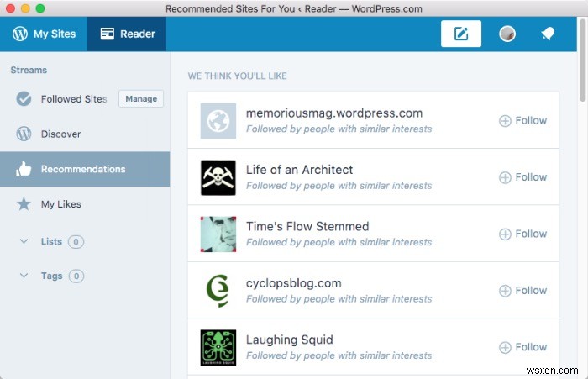588x379 pixels.
Task: Click the green maximize window button
Action: coord(40,8)
